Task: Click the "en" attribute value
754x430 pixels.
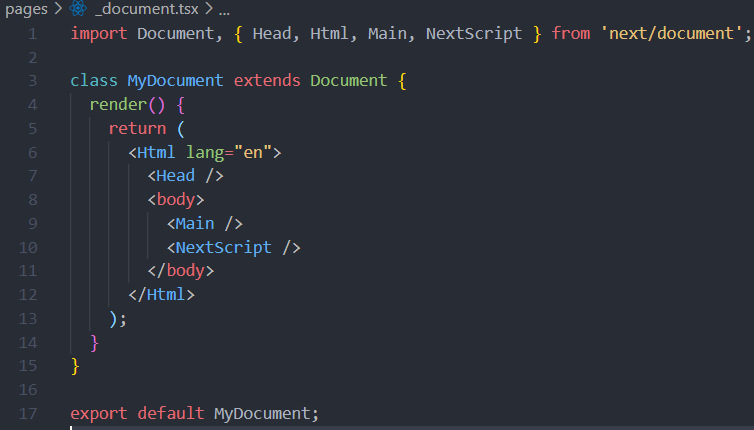Action: point(253,152)
